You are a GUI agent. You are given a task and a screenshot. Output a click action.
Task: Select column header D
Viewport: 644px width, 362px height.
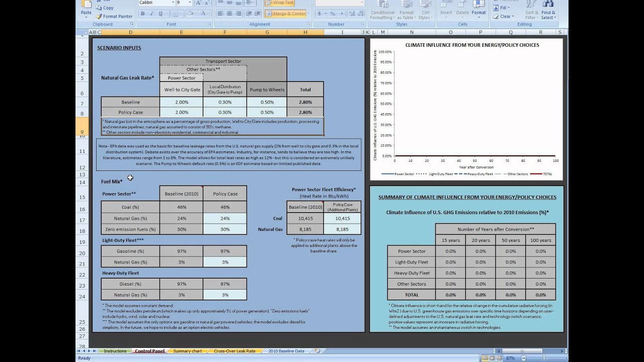click(x=131, y=32)
